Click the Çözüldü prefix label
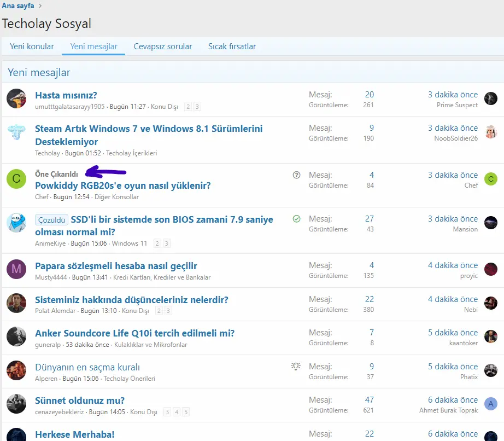 (x=51, y=220)
